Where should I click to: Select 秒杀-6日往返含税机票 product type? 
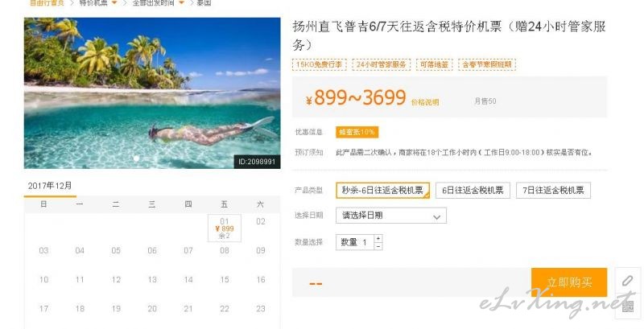[x=383, y=191]
